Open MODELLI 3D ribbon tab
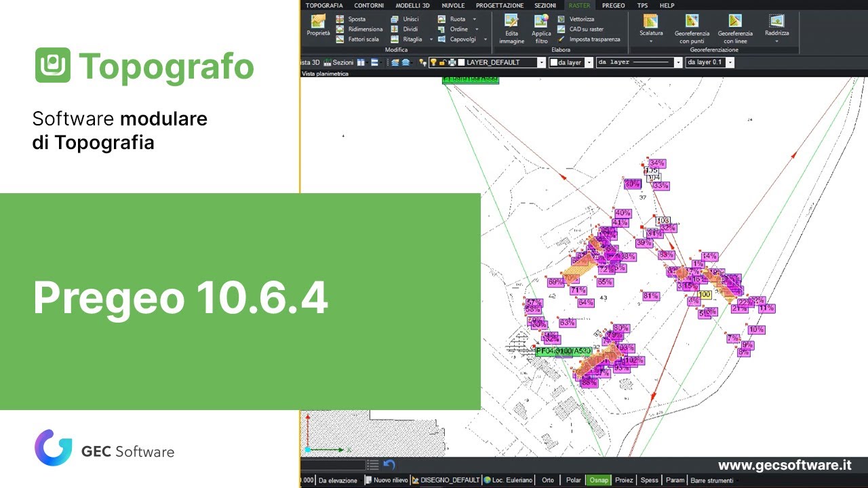 [412, 5]
